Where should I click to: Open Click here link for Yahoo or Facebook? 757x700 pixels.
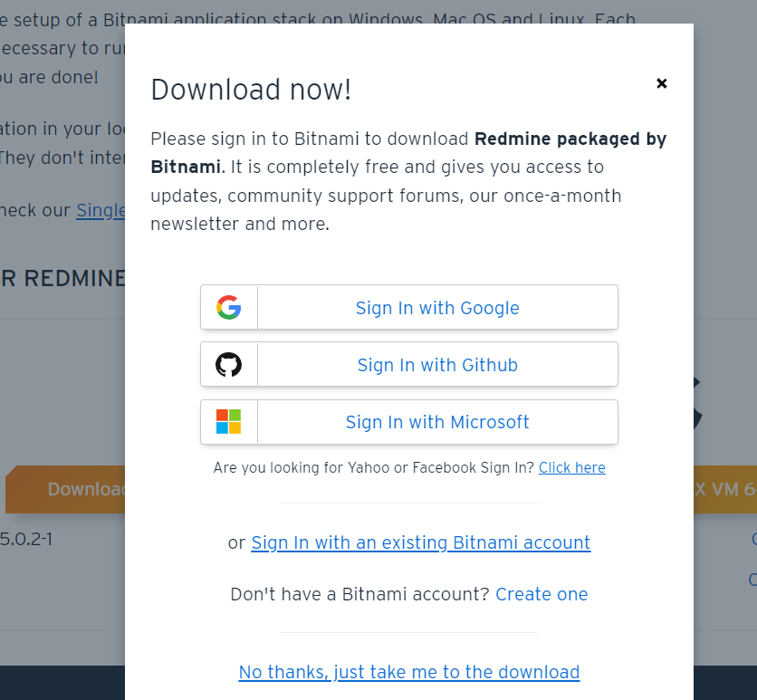coord(572,467)
